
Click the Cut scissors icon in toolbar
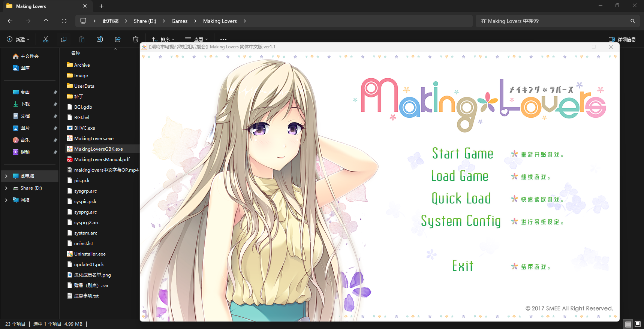click(x=46, y=39)
